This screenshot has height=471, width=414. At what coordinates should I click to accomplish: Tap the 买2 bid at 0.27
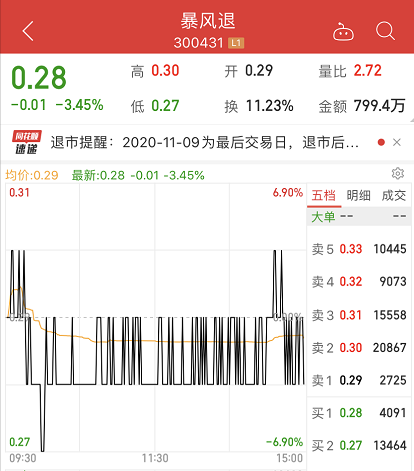pyautogui.click(x=359, y=445)
